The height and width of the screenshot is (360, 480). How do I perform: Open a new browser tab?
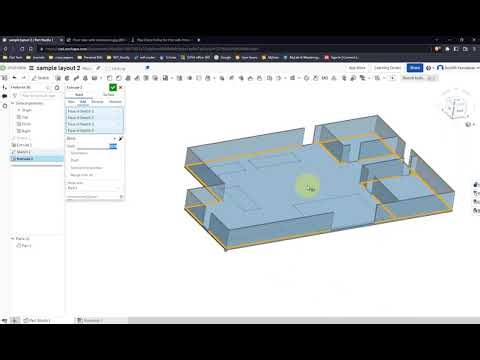199,40
